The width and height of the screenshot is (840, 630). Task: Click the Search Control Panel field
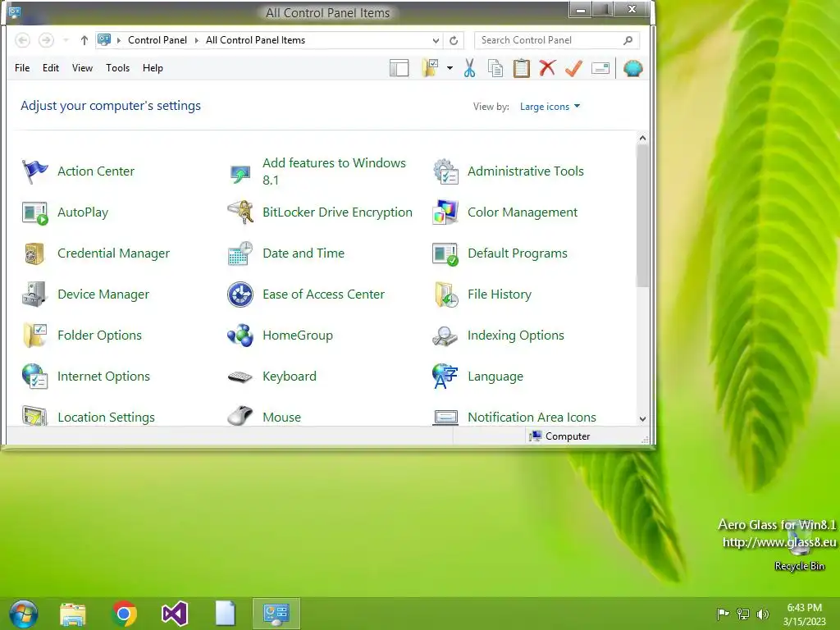click(557, 40)
